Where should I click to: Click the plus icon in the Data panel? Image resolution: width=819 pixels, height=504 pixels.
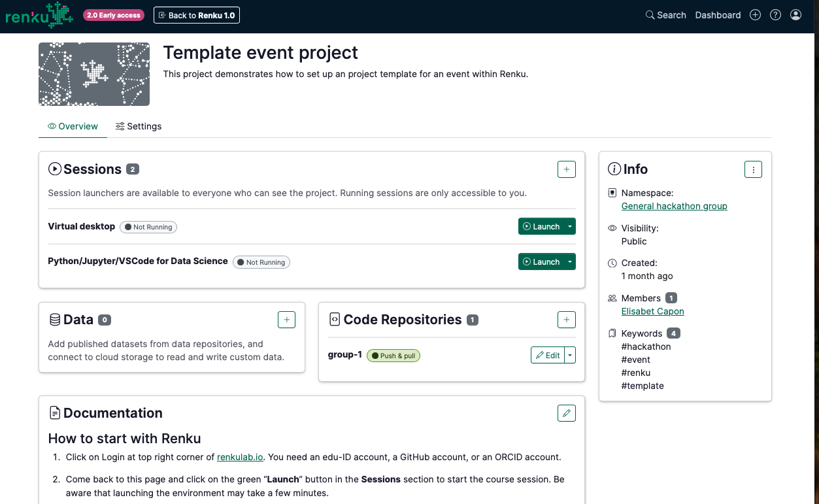coord(286,319)
